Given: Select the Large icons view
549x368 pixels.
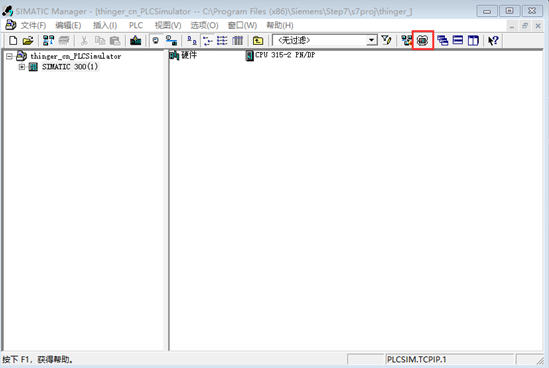Looking at the screenshot, I should point(192,41).
